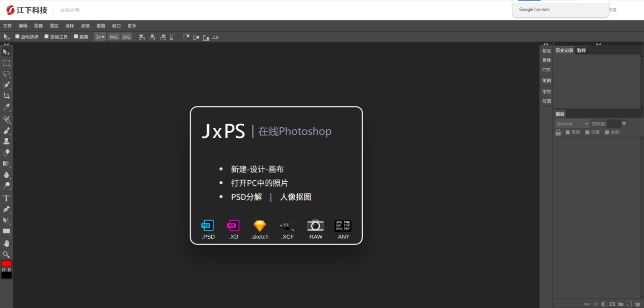The height and width of the screenshot is (308, 644).
Task: Click the red foreground color swatch
Action: [7, 264]
